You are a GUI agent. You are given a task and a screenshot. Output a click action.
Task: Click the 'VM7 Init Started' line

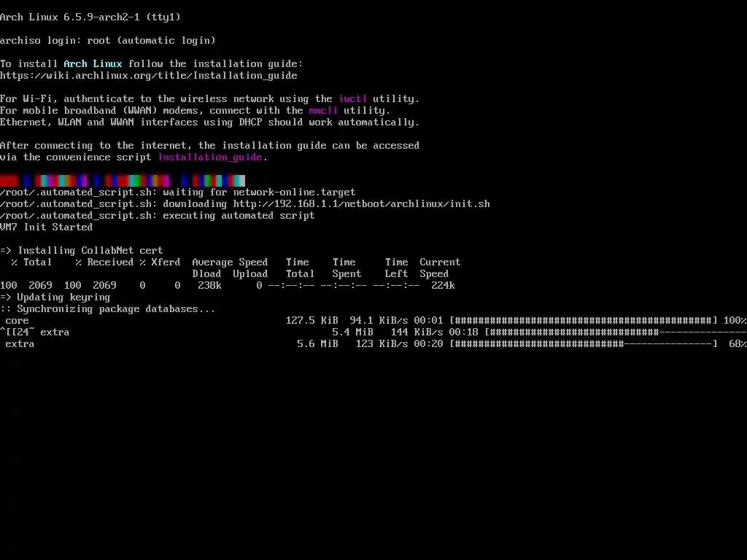[46, 227]
